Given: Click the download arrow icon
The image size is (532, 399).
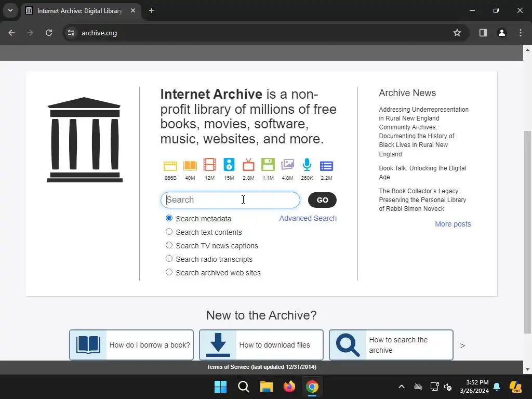Looking at the screenshot, I should [218, 345].
